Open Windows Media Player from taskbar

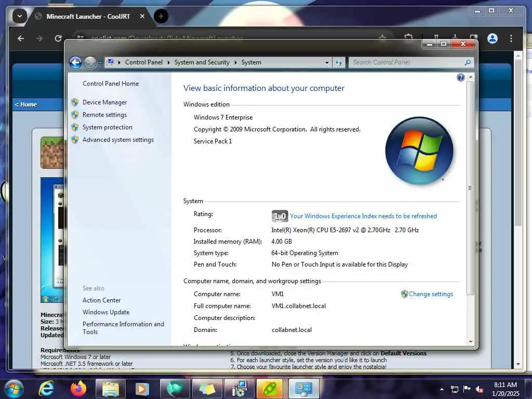click(x=142, y=389)
